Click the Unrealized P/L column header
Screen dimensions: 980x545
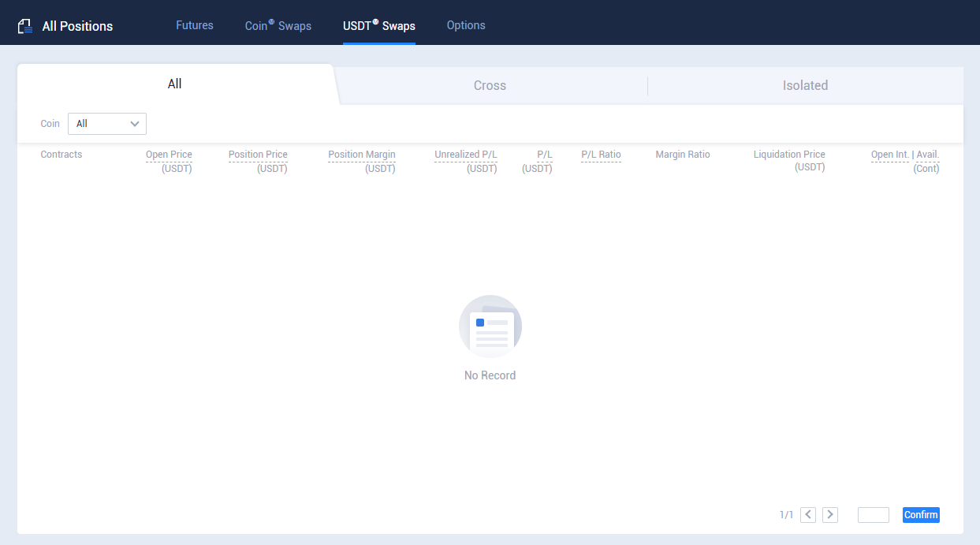[466, 155]
